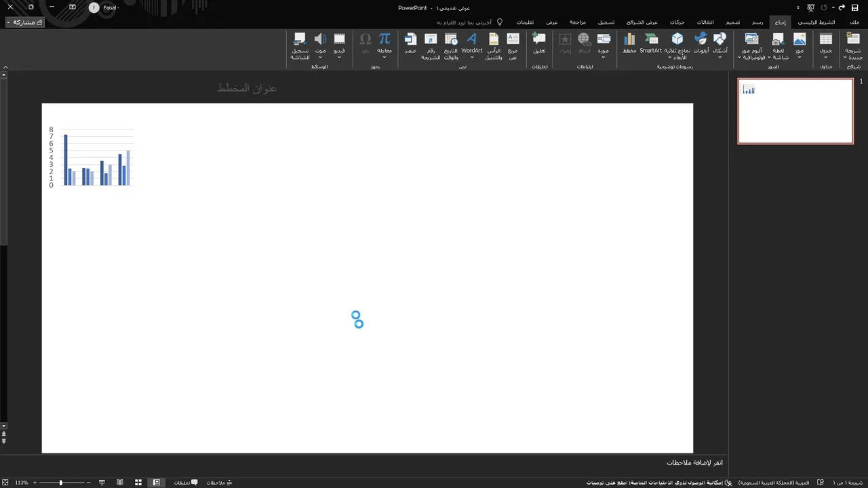This screenshot has height=488, width=868.
Task: Start slide show from status bar
Action: (102, 483)
